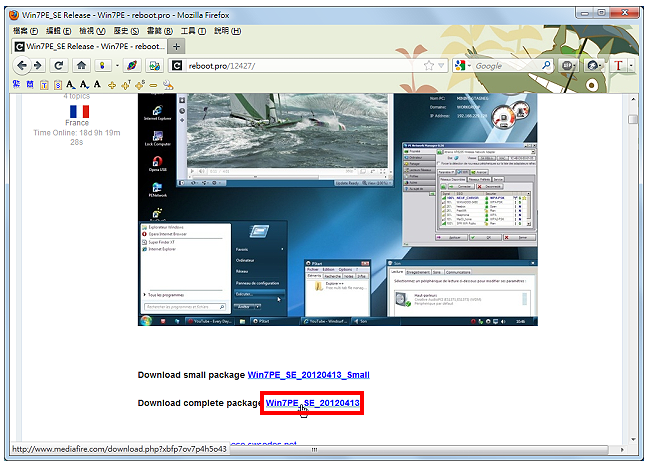Viewport: 652px width, 465px height.
Task: Open the 檢視 (V) menu
Action: (92, 31)
